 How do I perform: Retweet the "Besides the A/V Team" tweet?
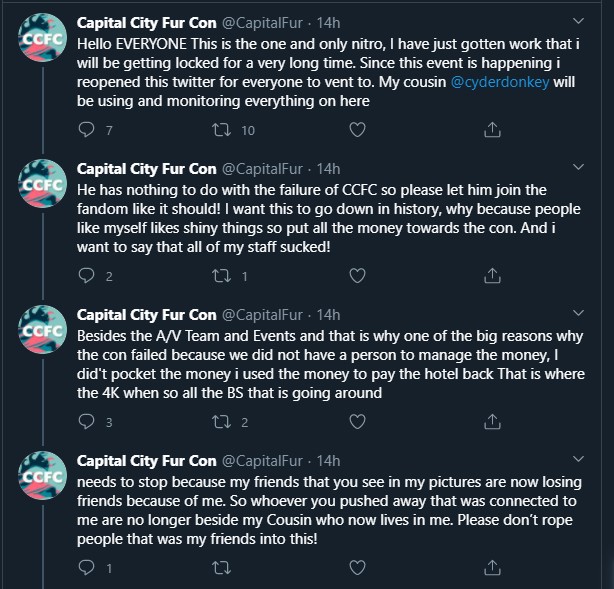click(222, 422)
